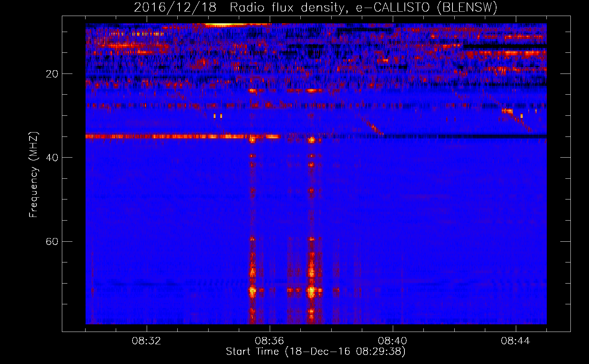Click the 'Frequency (MHZ)' axis label
This screenshot has width=589, height=364.
click(x=33, y=175)
